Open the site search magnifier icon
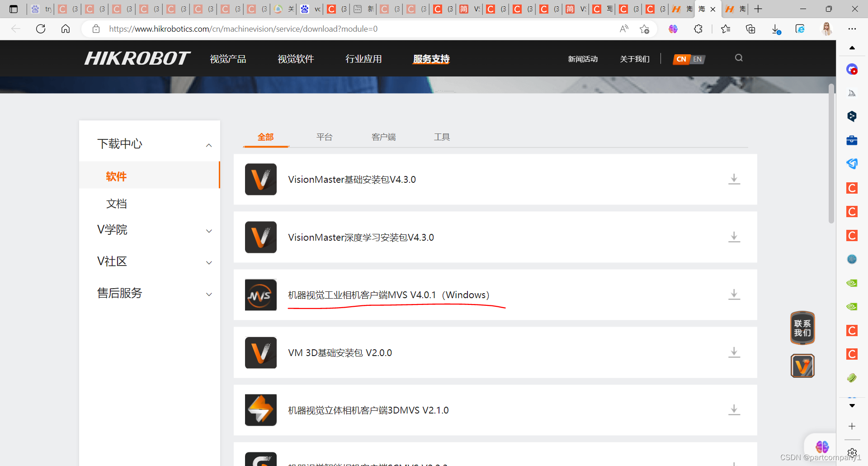 [x=739, y=58]
